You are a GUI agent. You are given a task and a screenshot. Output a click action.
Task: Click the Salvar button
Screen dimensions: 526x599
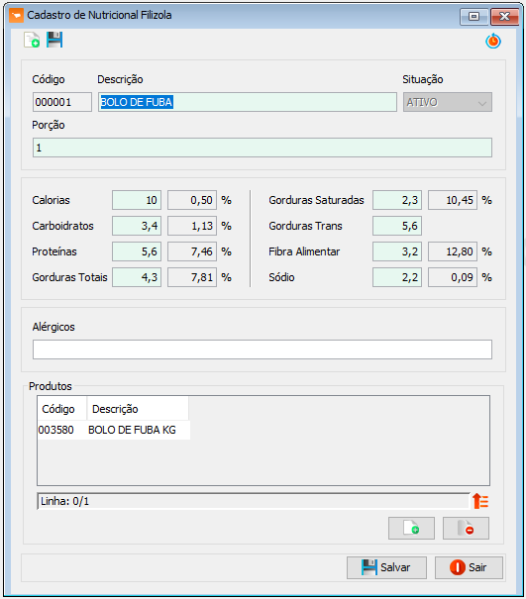coord(387,567)
